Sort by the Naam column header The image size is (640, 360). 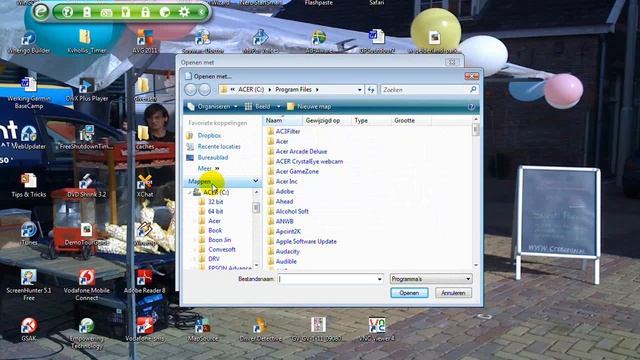tap(283, 120)
